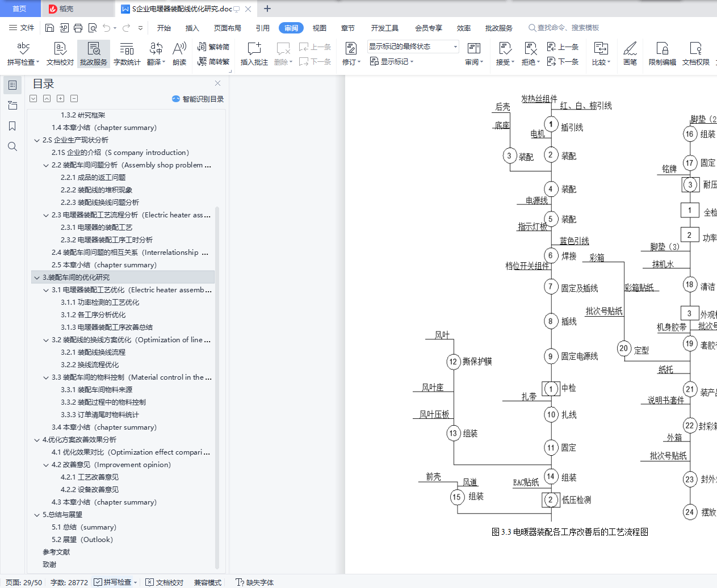Open the 显示标记 dropdown
This screenshot has width=717, height=588.
tap(392, 61)
